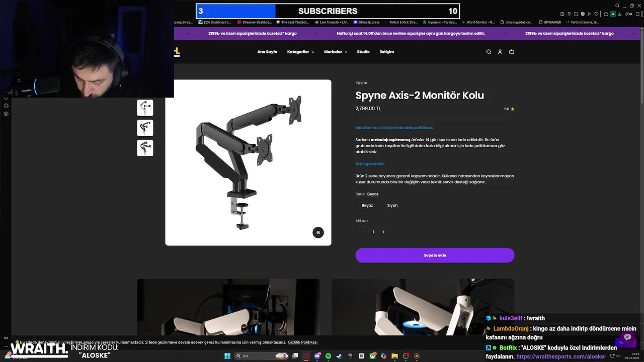This screenshot has width=644, height=362.
Task: Open the Oyuneks - Türkiye bookmark
Action: click(440, 22)
